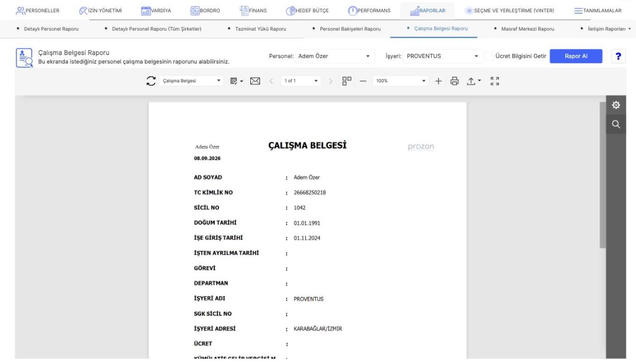Image resolution: width=636 pixels, height=364 pixels.
Task: Click the birth date 01.01.1991
Action: tap(307, 223)
